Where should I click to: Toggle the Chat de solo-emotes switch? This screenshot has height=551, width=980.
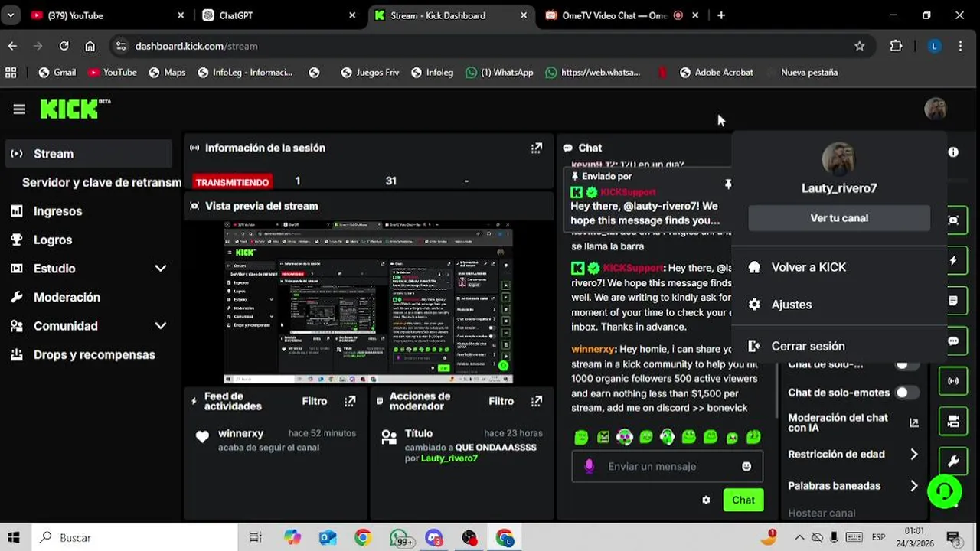[x=906, y=393]
